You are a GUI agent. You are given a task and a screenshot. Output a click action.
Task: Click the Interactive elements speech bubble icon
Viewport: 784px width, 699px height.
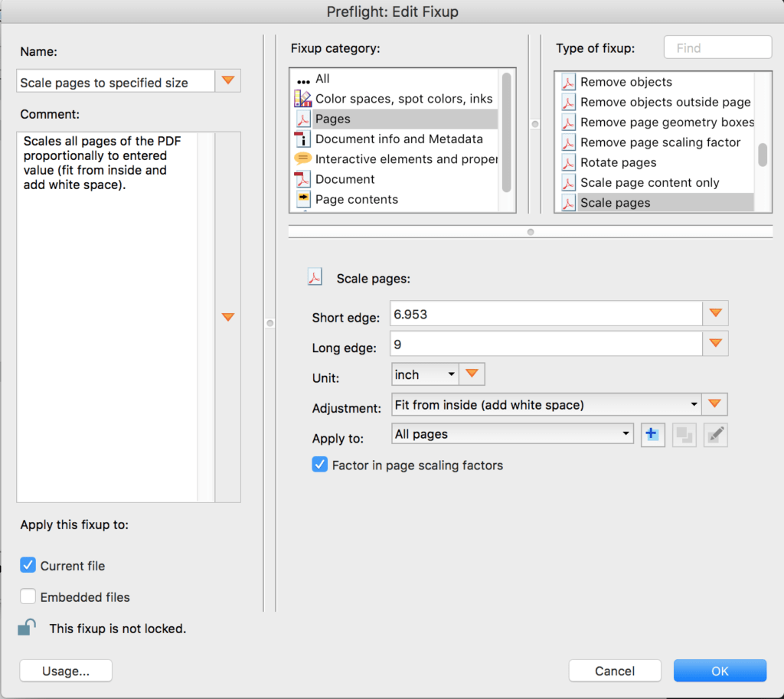(302, 159)
